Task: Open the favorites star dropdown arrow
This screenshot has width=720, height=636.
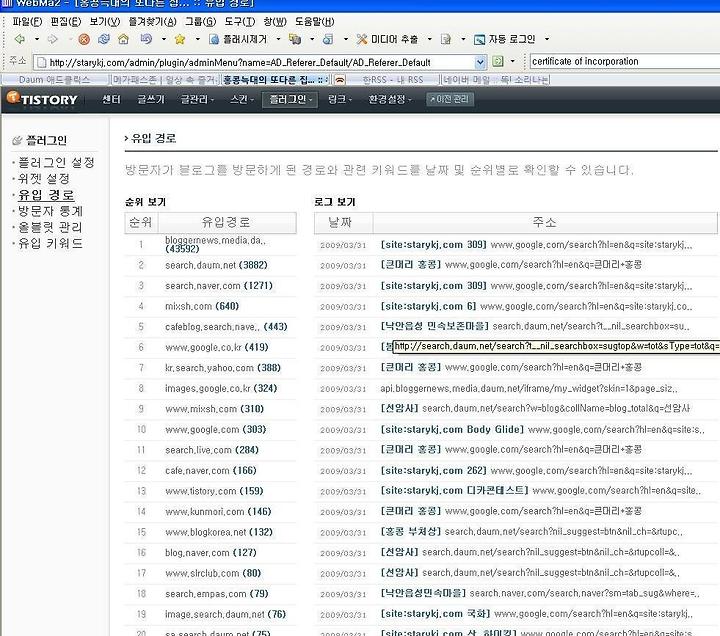Action: point(197,39)
